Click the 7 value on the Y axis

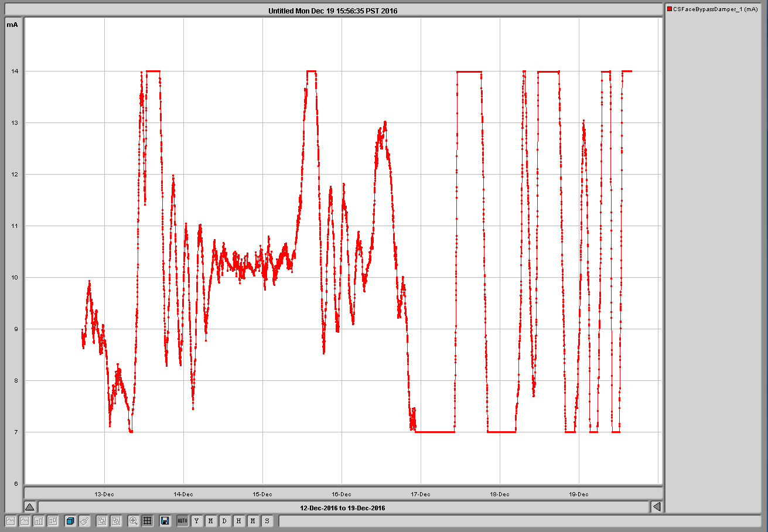click(x=15, y=432)
